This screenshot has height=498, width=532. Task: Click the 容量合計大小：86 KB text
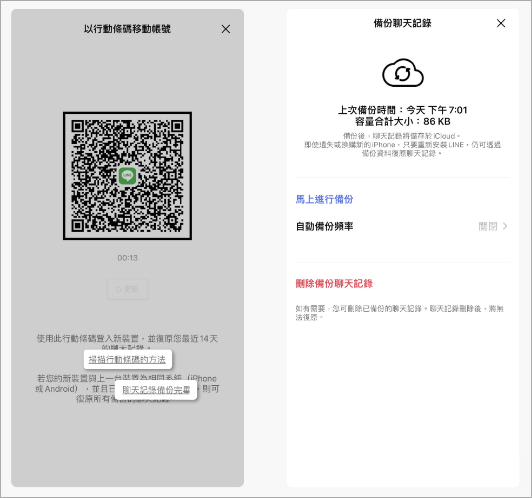click(x=403, y=121)
